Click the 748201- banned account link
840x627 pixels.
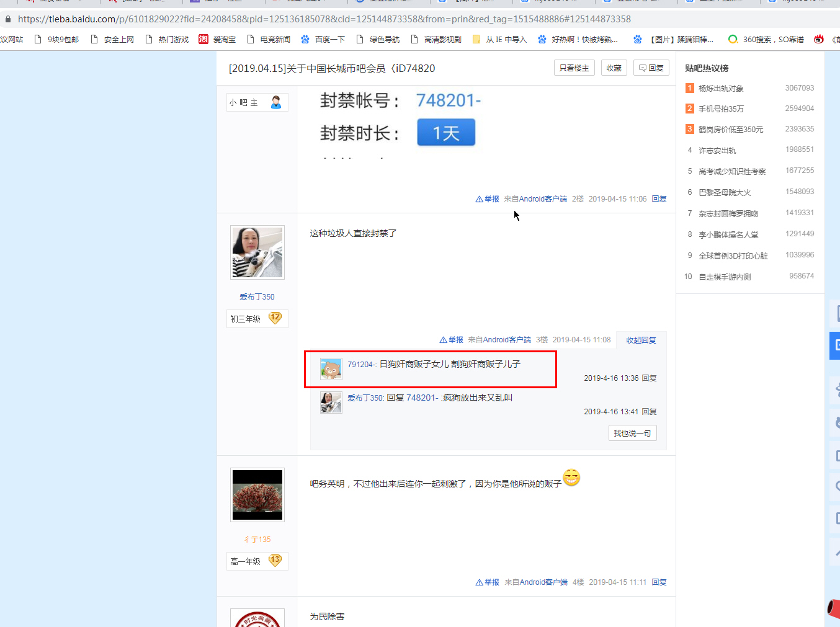point(448,100)
